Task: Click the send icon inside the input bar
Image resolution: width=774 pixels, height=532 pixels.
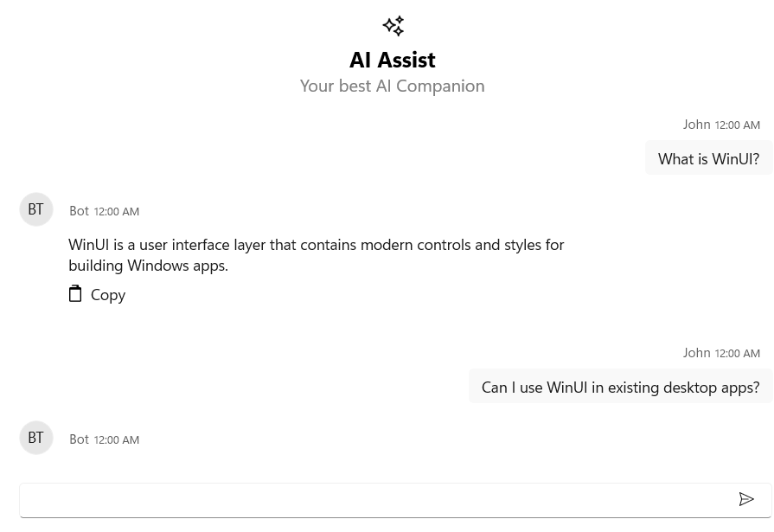Action: (x=746, y=499)
